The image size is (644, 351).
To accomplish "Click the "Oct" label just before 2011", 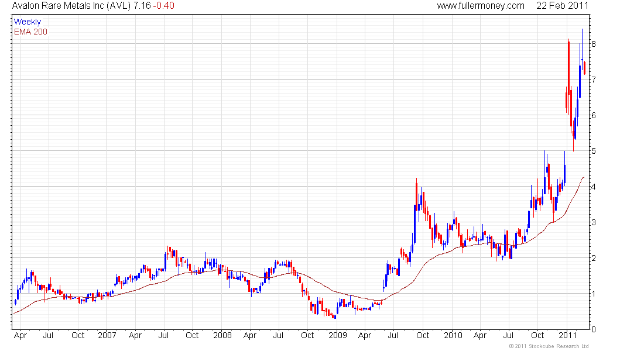I will pyautogui.click(x=537, y=335).
